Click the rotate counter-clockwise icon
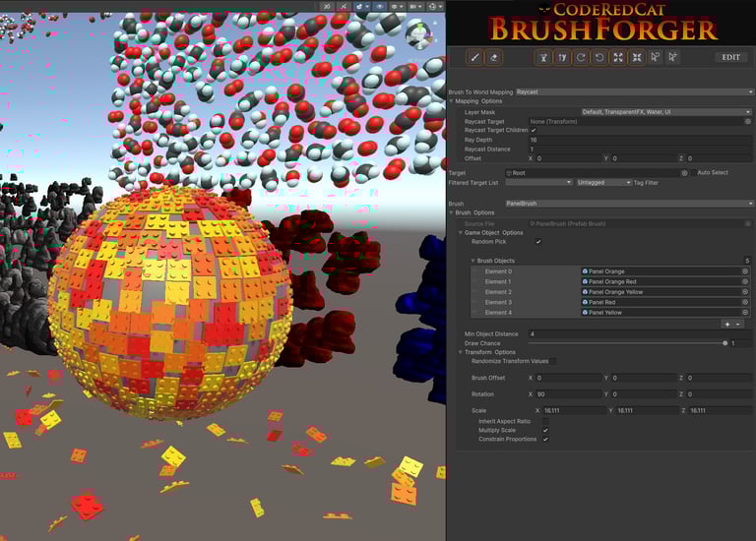 click(x=599, y=58)
